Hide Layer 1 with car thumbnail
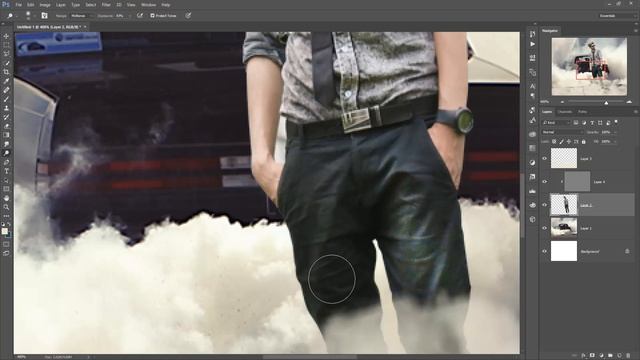This screenshot has width=640, height=360. [x=544, y=228]
